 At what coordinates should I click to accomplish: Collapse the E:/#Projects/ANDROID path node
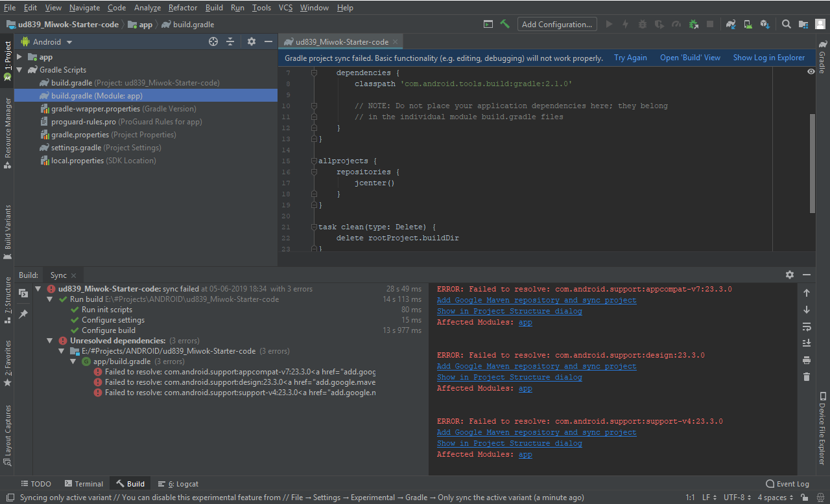(x=62, y=351)
